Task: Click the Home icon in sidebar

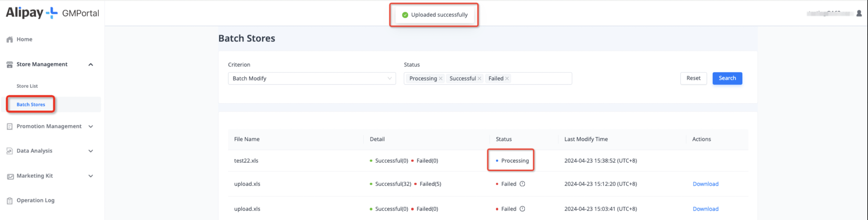Action: [10, 39]
